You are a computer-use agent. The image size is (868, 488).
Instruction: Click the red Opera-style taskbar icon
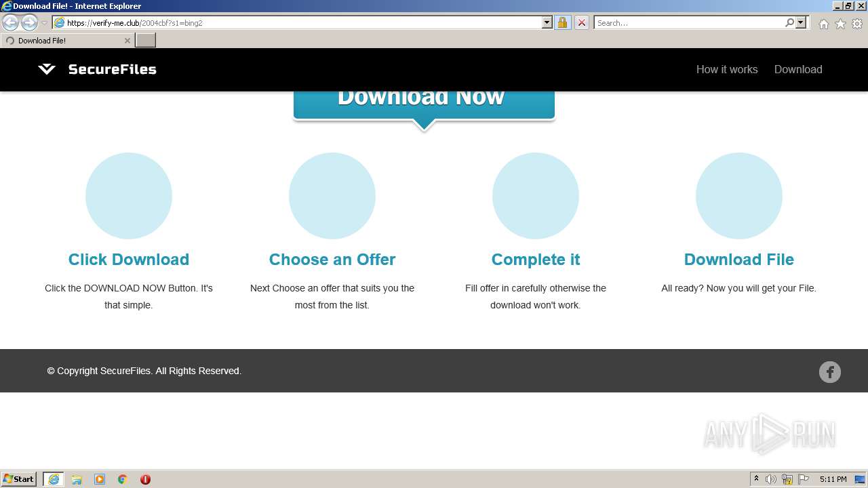145,479
